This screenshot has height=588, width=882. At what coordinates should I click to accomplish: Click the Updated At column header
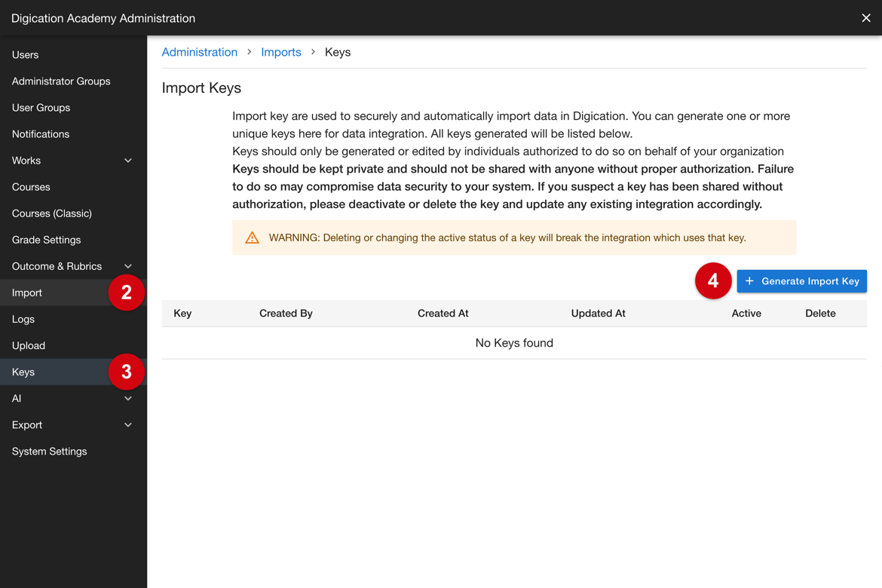tap(598, 314)
